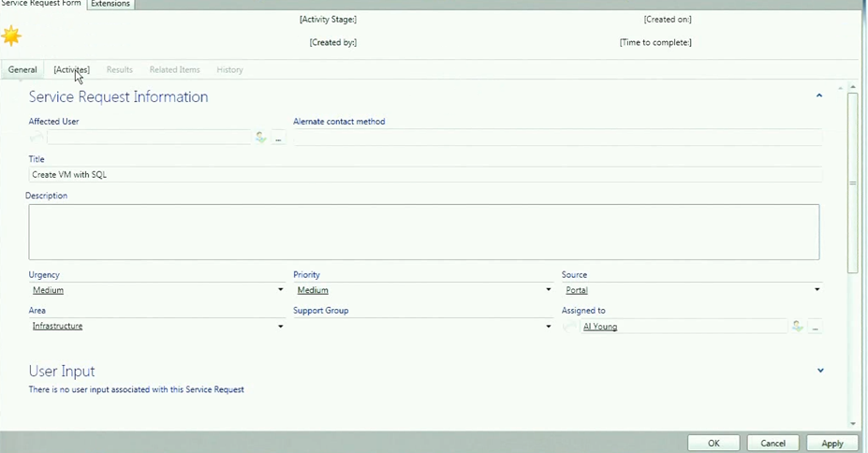The width and height of the screenshot is (868, 453).
Task: Click the vertical scrollbar thumb
Action: pyautogui.click(x=852, y=183)
